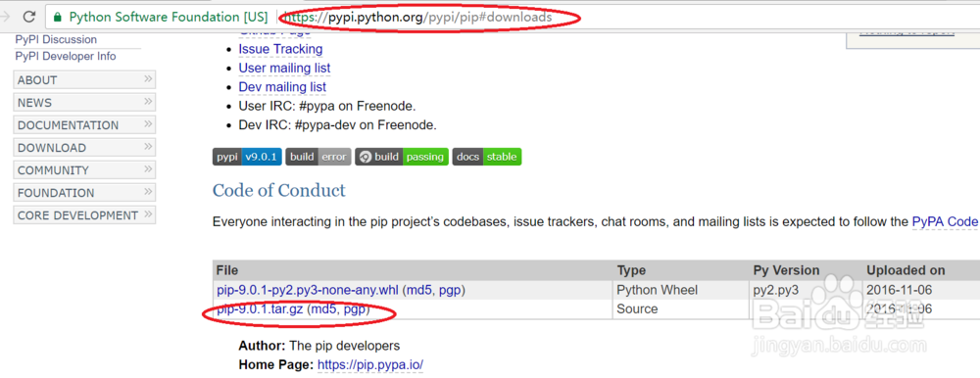Image resolution: width=980 pixels, height=378 pixels.
Task: Click the 'User IRC: #pypa on Freenode.' text
Action: (327, 106)
